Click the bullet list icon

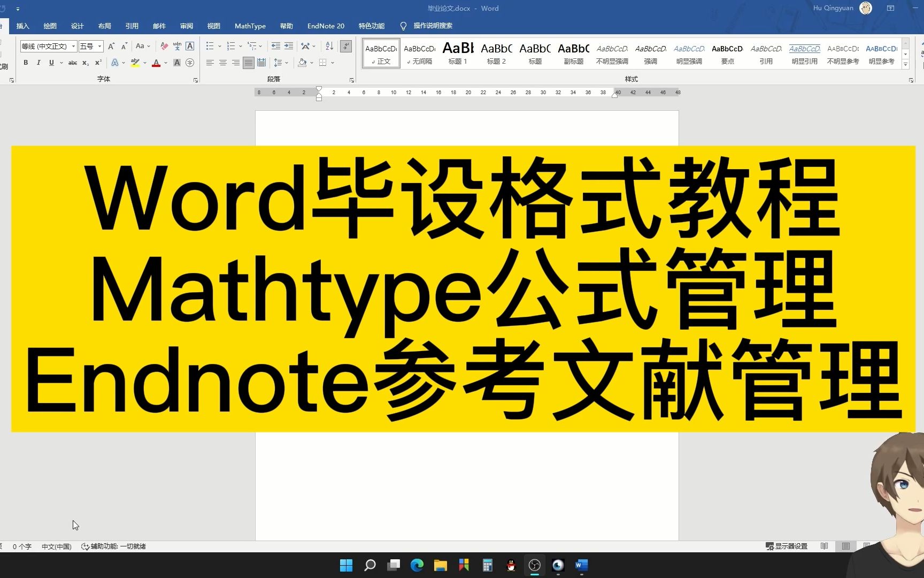pyautogui.click(x=210, y=46)
